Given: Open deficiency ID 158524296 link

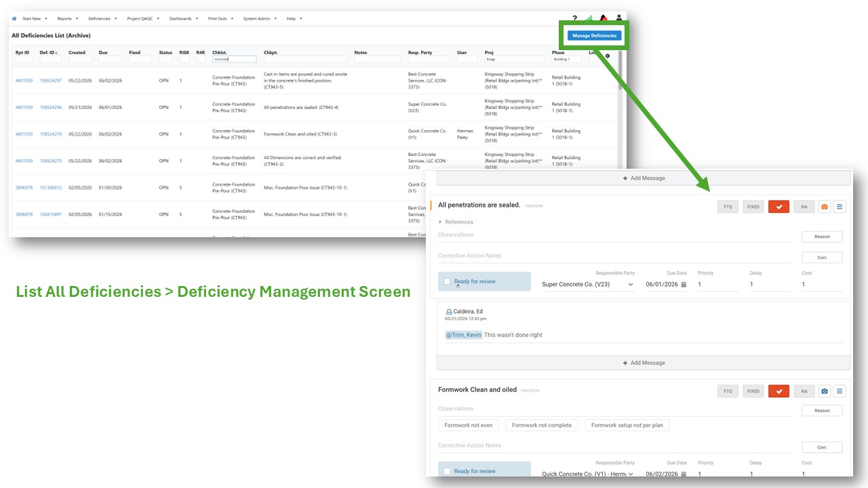Looking at the screenshot, I should click(51, 107).
